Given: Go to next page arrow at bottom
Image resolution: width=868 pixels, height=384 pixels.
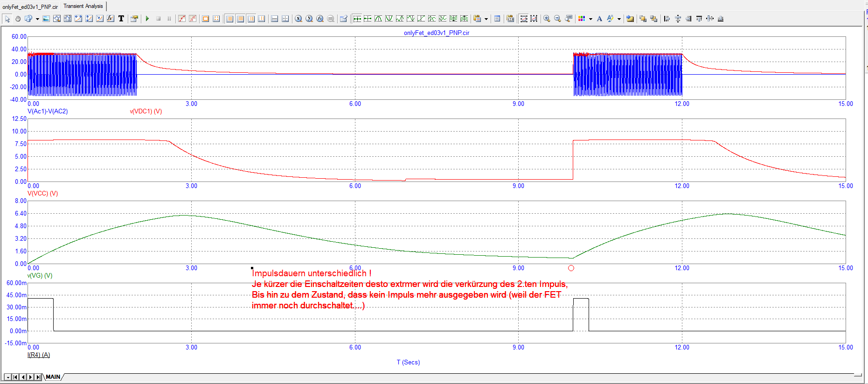Looking at the screenshot, I should click(x=30, y=377).
